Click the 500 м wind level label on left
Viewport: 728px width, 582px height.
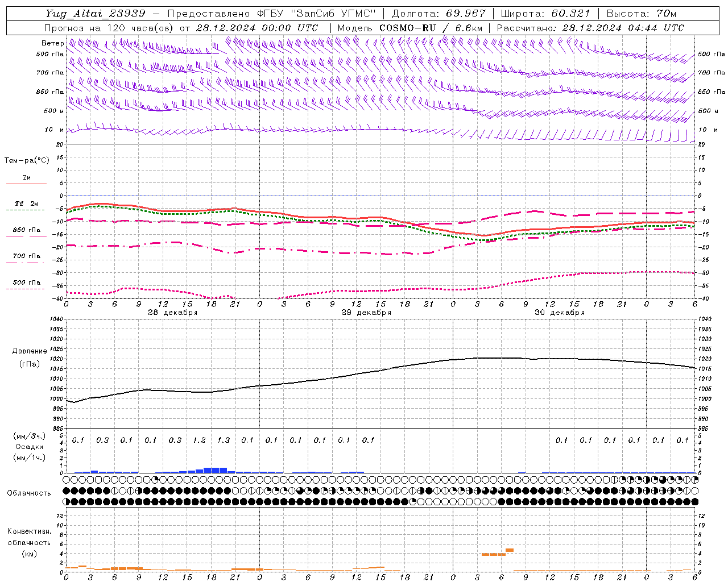pos(54,111)
